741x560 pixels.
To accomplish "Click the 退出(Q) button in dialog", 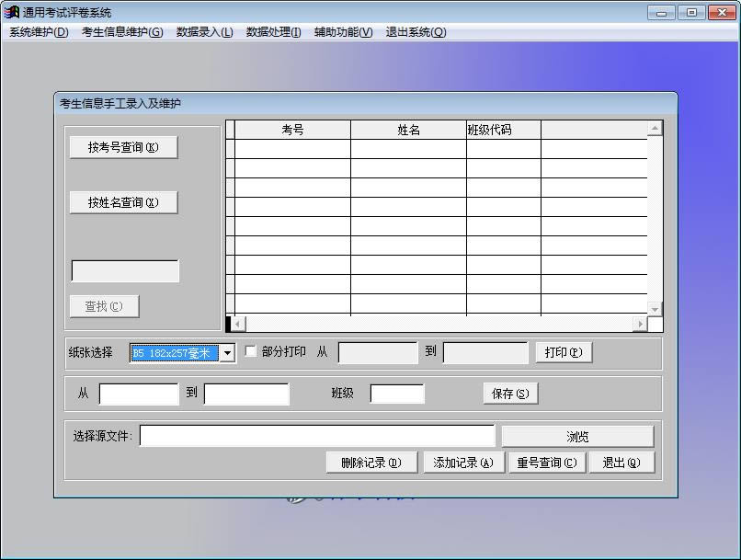I will 621,463.
